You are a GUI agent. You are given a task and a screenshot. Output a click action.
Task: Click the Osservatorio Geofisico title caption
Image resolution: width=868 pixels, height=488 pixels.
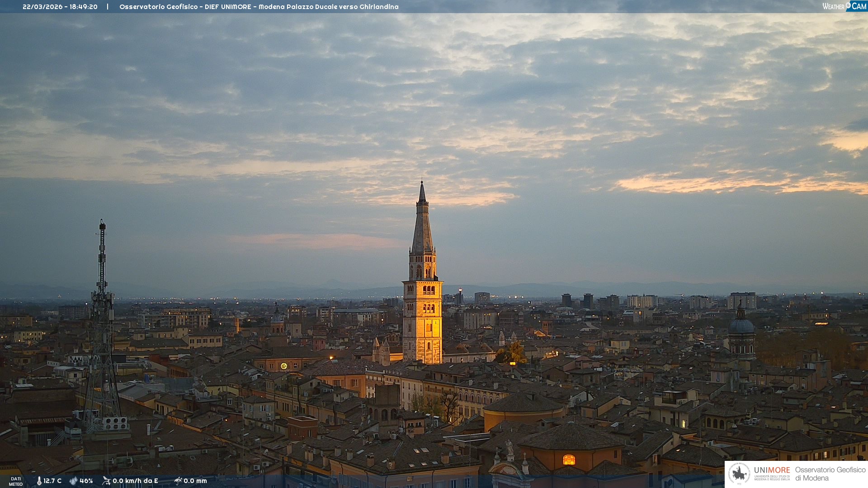point(259,7)
